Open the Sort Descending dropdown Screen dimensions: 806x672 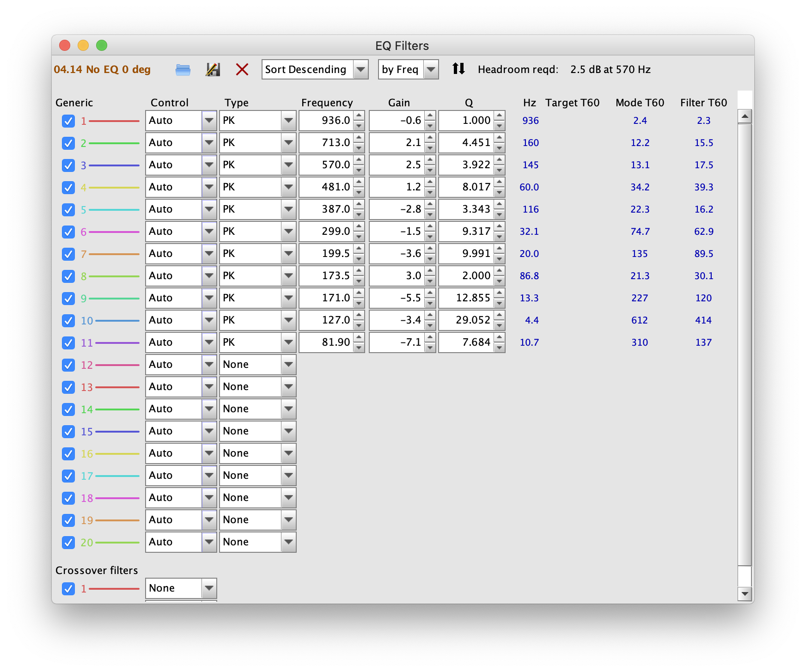point(315,69)
